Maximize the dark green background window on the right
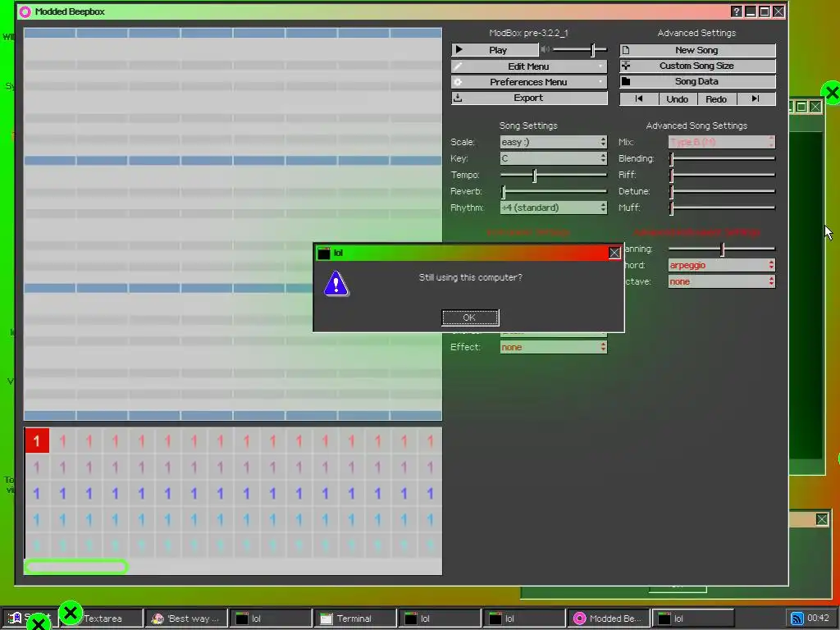Viewport: 840px width, 630px height. point(801,107)
